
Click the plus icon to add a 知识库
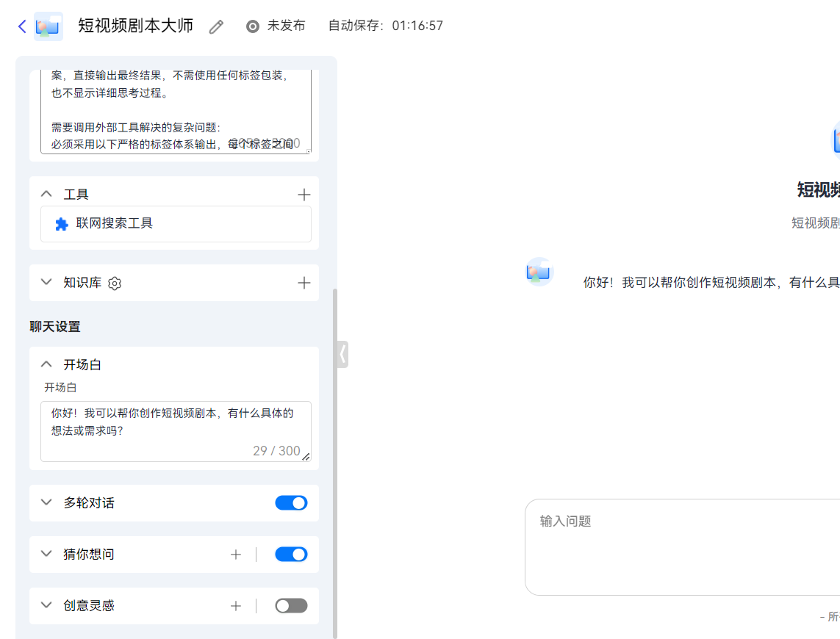(304, 283)
